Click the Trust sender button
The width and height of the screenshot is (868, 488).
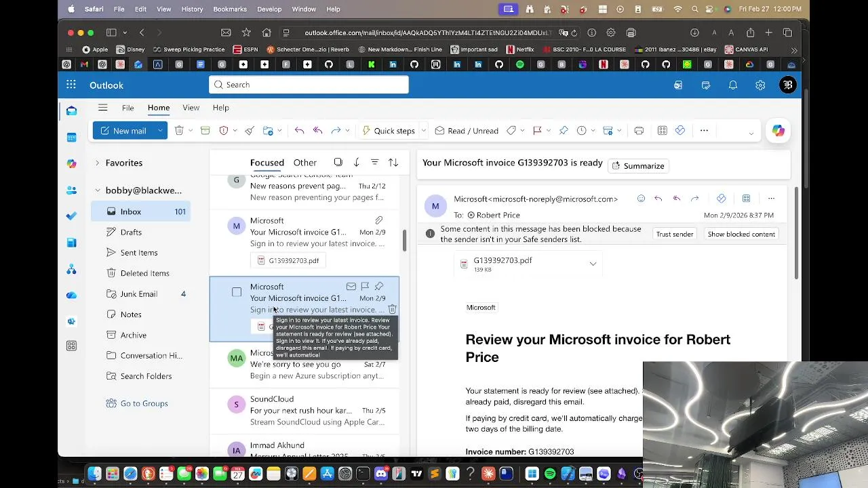click(674, 234)
